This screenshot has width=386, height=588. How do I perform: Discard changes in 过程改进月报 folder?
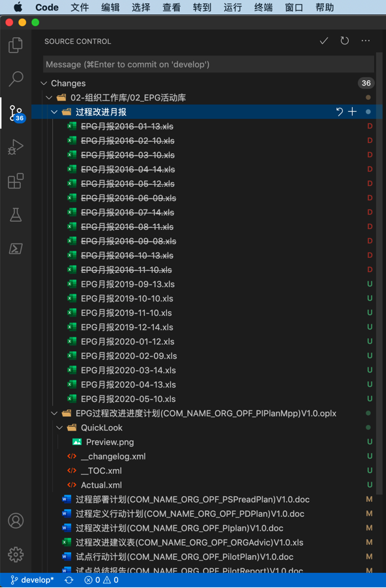pyautogui.click(x=339, y=112)
